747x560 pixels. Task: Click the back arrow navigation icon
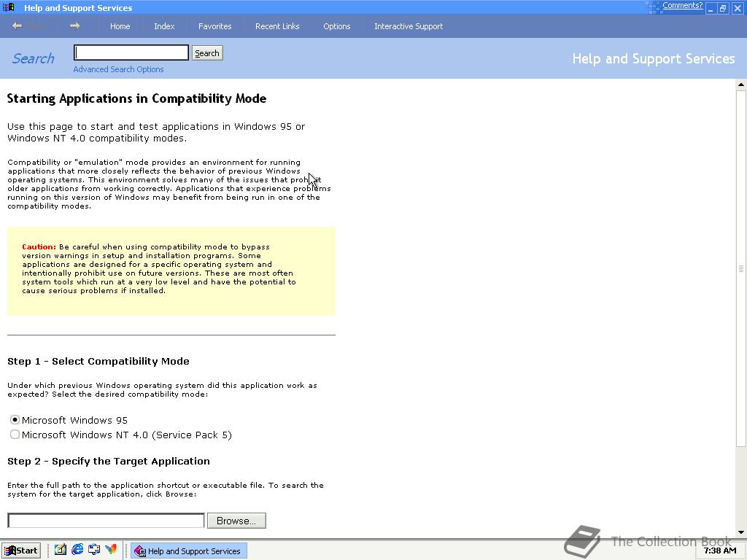click(x=18, y=26)
